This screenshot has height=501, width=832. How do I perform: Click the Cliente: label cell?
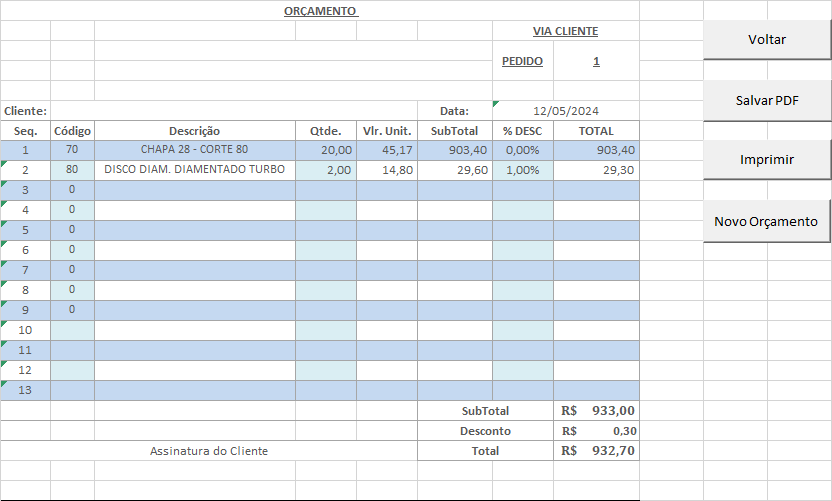(25, 111)
